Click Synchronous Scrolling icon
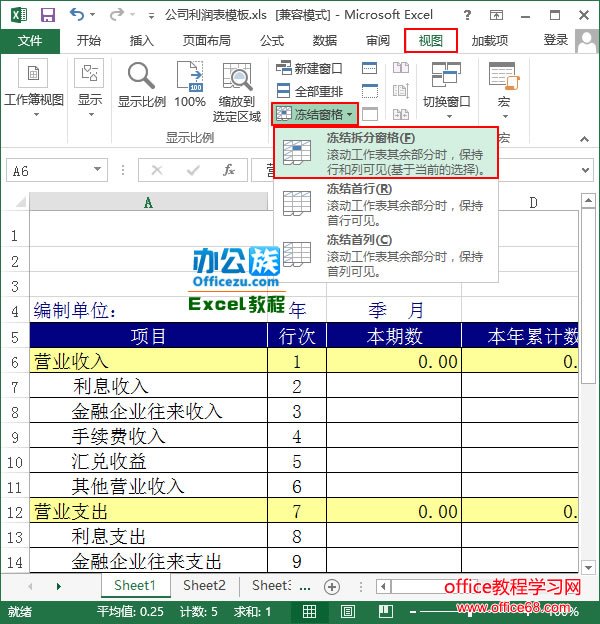Viewport: 600px width, 624px height. pos(401,91)
